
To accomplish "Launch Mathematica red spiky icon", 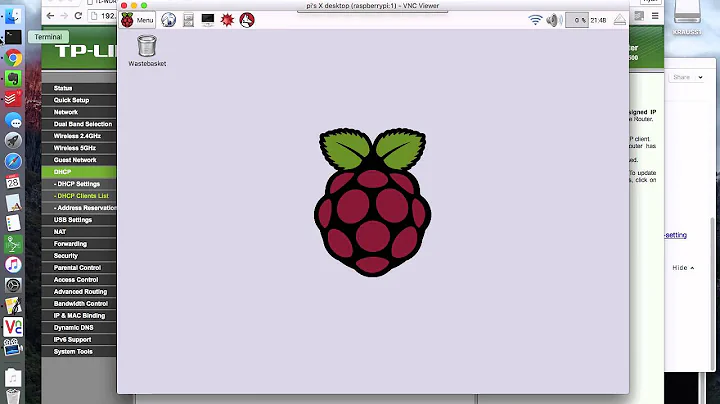I will point(227,20).
